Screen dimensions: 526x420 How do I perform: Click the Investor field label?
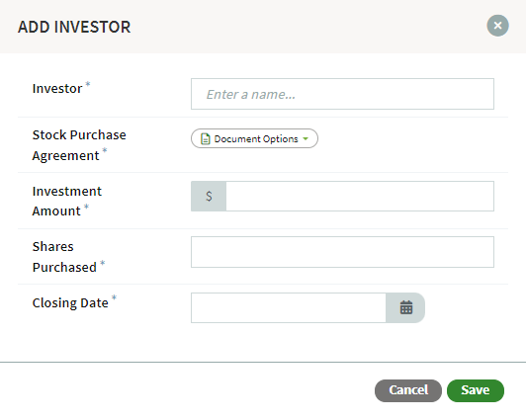pyautogui.click(x=57, y=89)
